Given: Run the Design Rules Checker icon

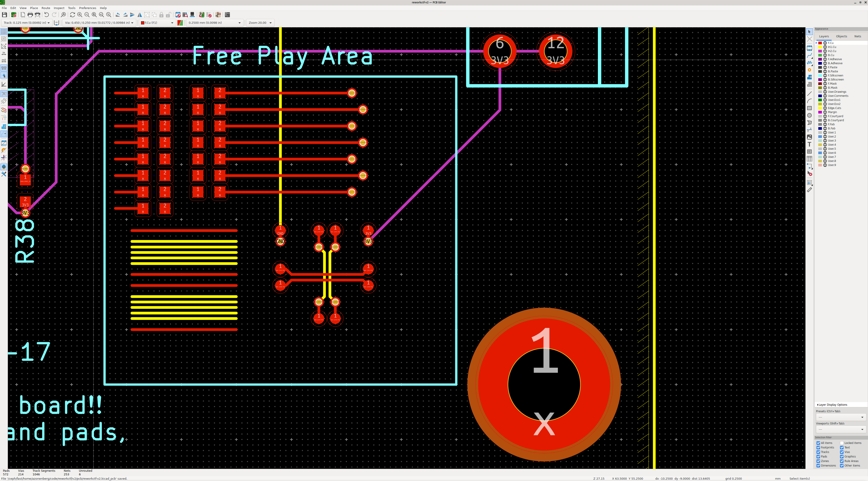Looking at the screenshot, I should (209, 15).
